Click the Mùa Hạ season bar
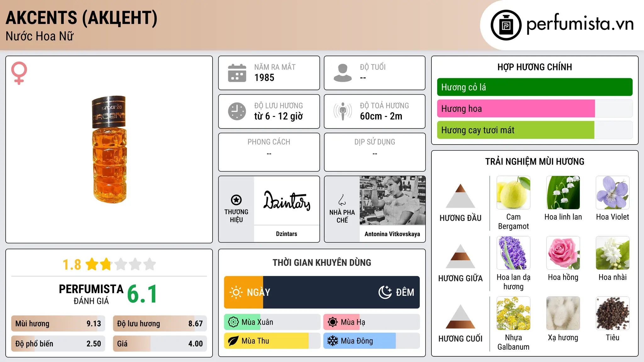This screenshot has width=644, height=362. (372, 322)
